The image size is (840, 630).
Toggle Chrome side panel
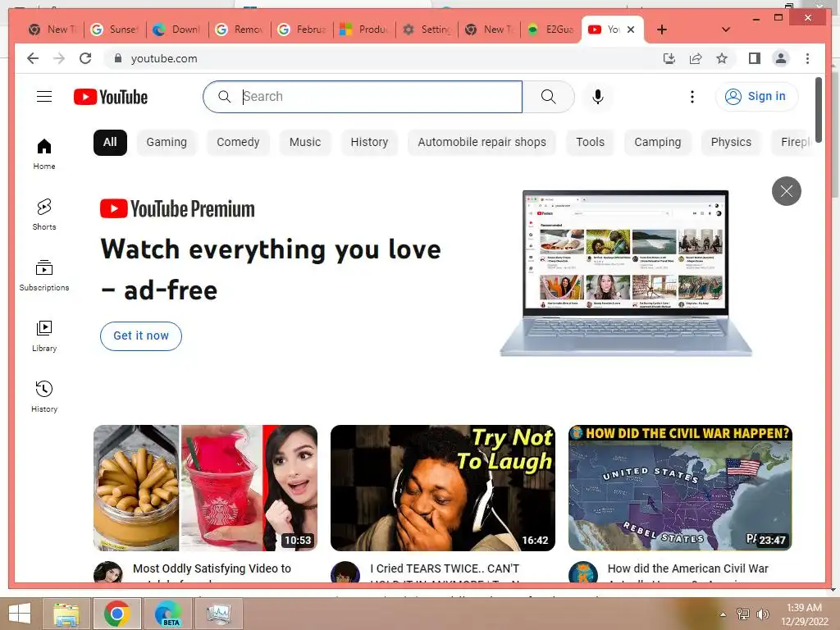[755, 58]
